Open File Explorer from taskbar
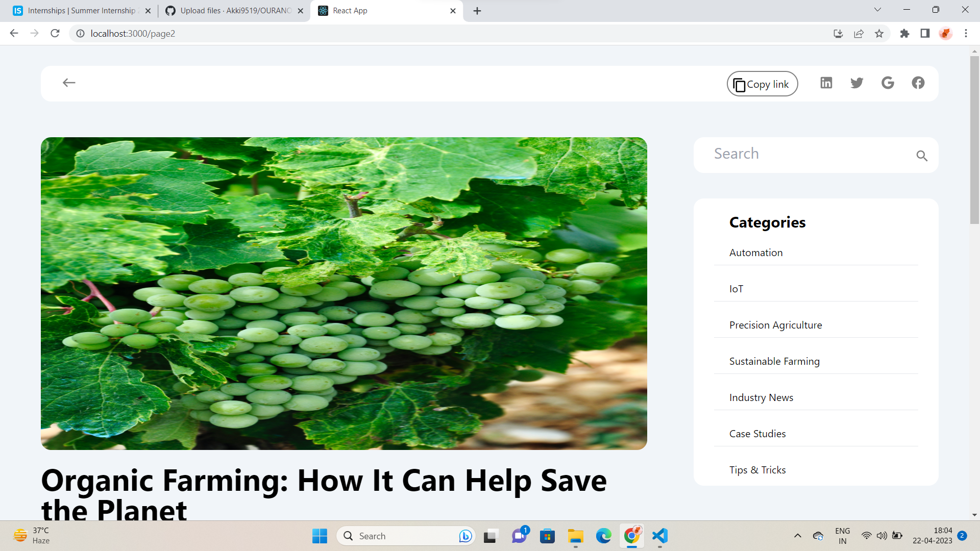Screen dimensions: 980x551 (x=576, y=536)
